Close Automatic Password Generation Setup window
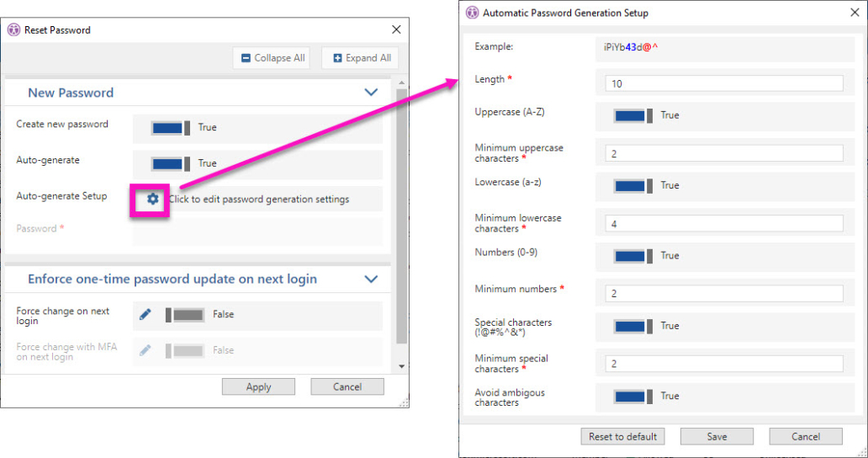868x458 pixels. pos(855,12)
